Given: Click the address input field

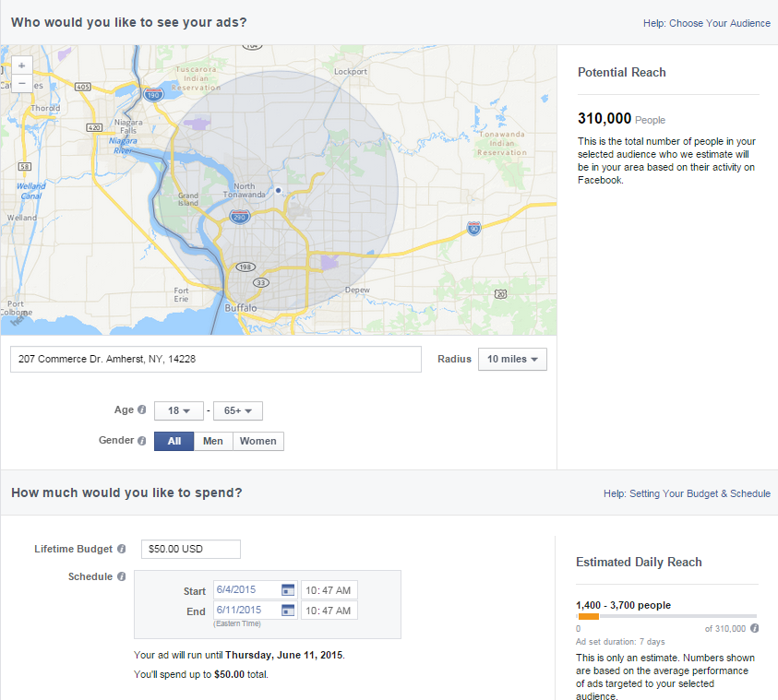Looking at the screenshot, I should pos(215,359).
